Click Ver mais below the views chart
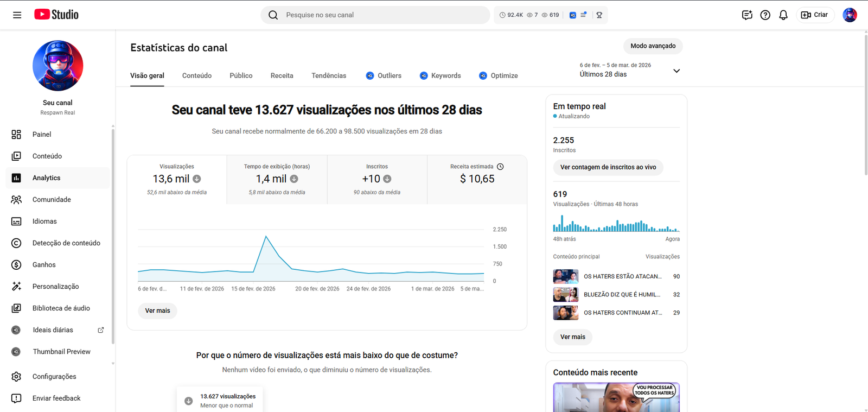The width and height of the screenshot is (868, 412). [x=158, y=311]
